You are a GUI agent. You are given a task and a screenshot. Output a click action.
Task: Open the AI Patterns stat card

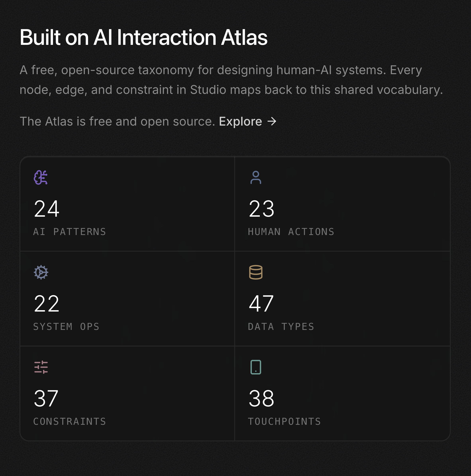pyautogui.click(x=128, y=203)
